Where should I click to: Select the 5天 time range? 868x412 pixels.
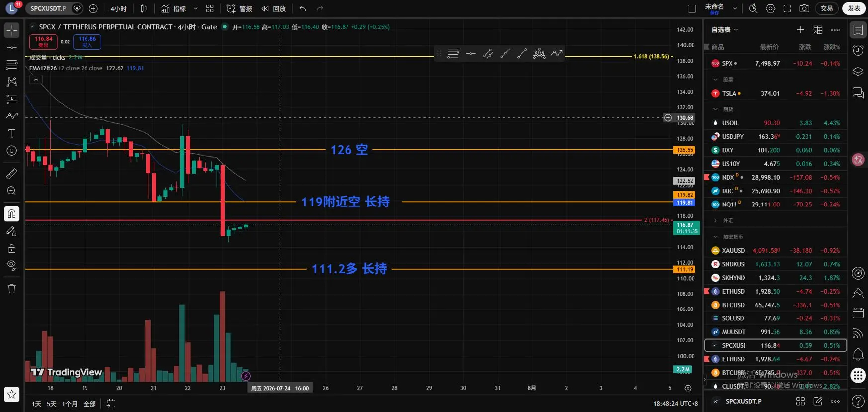[51, 404]
